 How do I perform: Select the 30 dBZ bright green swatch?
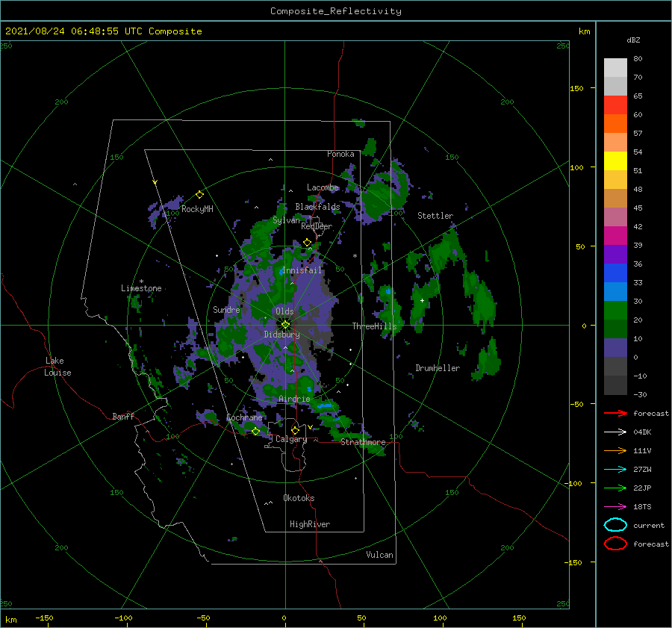click(615, 310)
